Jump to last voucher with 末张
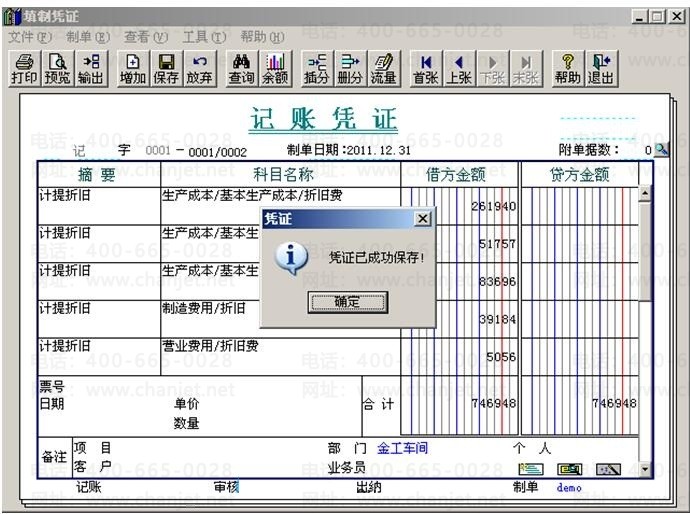Image resolution: width=690 pixels, height=514 pixels. [526, 69]
